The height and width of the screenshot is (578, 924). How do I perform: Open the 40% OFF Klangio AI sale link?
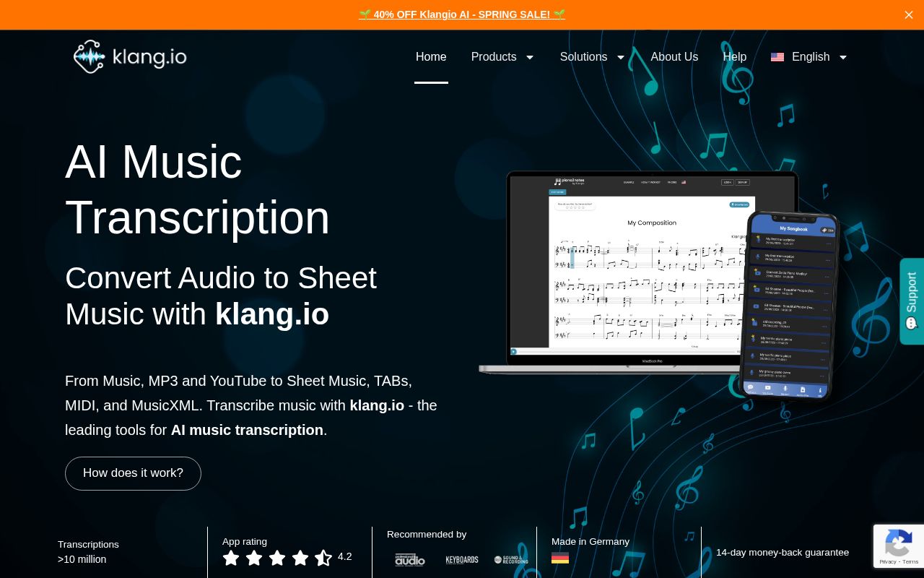coord(462,14)
